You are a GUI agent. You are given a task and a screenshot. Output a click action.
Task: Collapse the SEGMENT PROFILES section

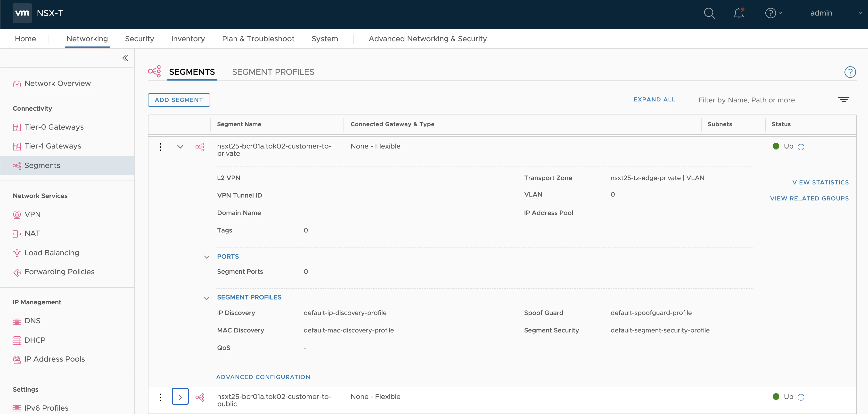[x=206, y=298]
